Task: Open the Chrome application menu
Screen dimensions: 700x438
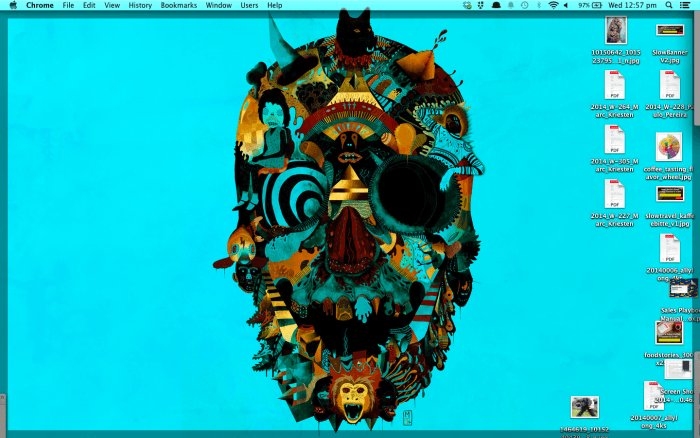Action: point(40,5)
